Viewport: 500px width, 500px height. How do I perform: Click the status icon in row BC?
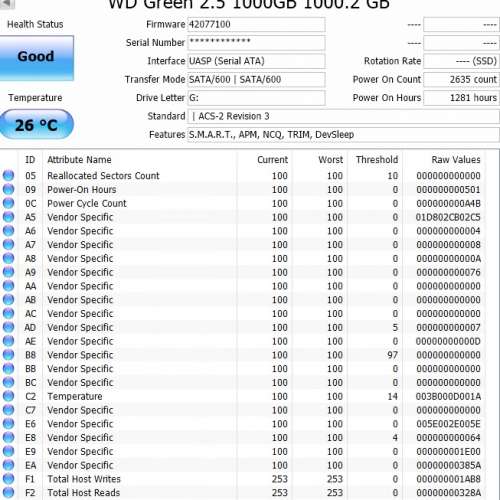coord(8,382)
